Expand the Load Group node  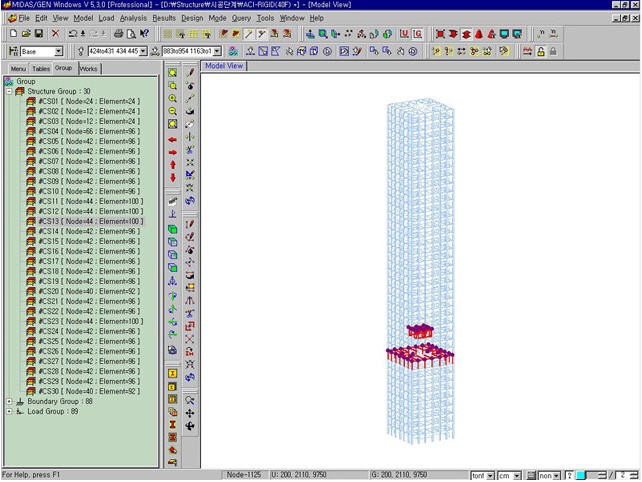[9, 411]
